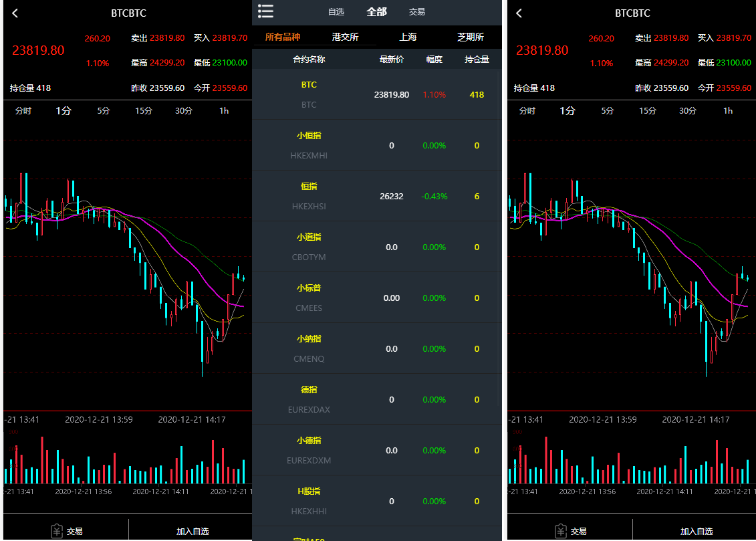Click left candlestick chart area
The height and width of the screenshot is (541, 756).
[127, 265]
